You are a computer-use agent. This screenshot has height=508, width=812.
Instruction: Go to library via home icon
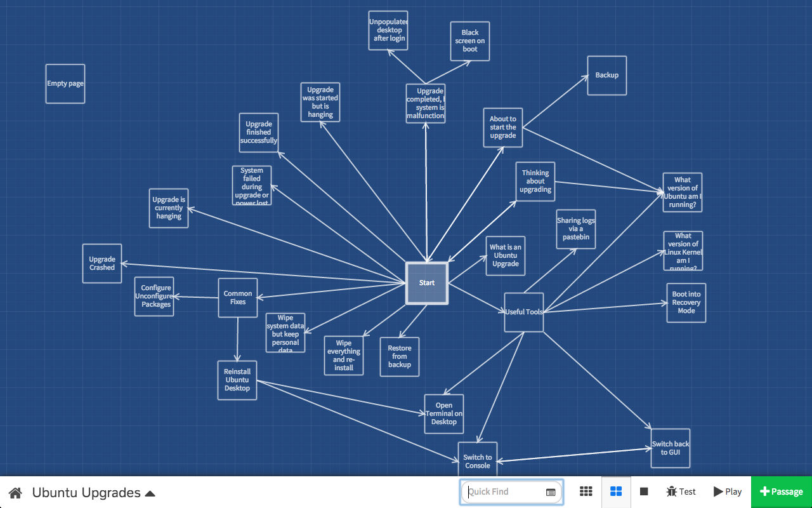pyautogui.click(x=15, y=493)
